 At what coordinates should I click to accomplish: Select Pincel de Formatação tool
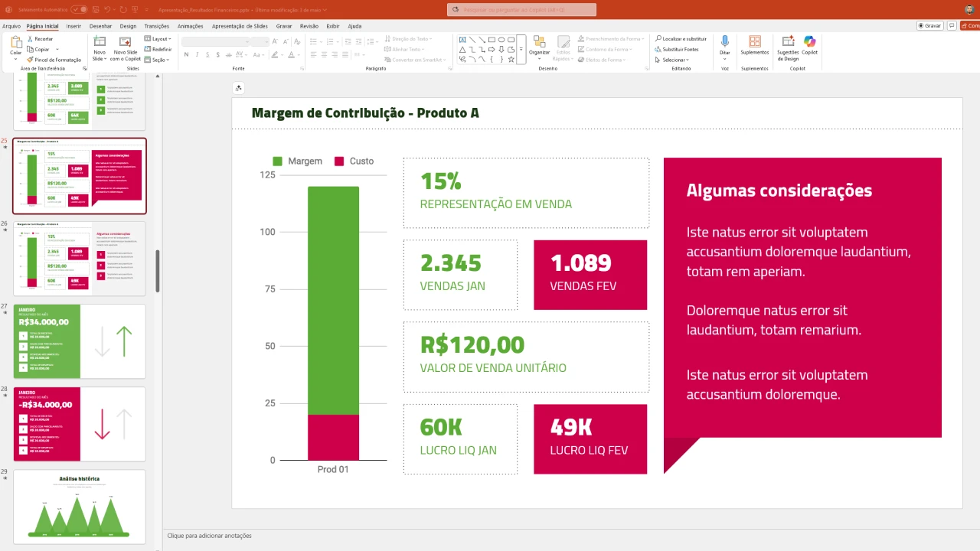(x=54, y=60)
